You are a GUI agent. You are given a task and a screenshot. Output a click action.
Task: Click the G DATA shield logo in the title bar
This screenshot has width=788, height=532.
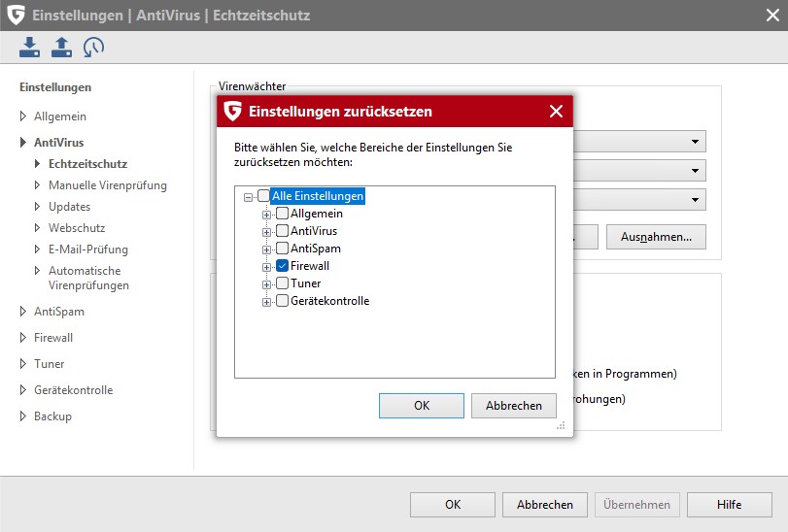click(17, 16)
